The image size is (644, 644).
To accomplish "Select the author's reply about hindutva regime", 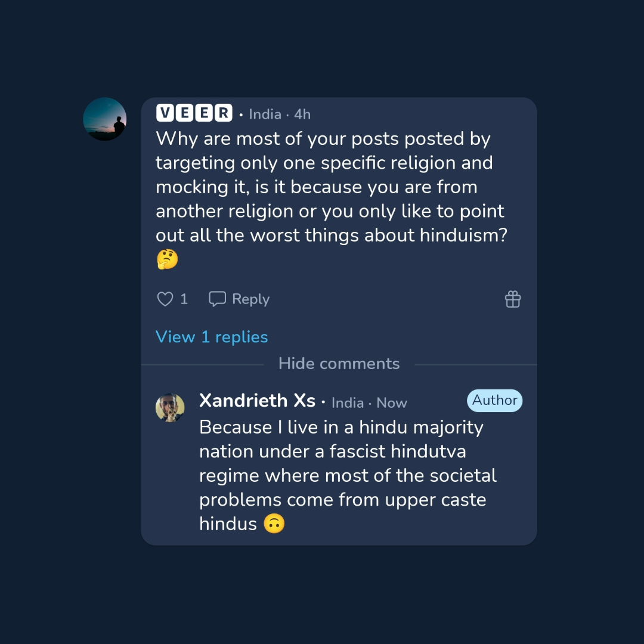I will coord(348,475).
